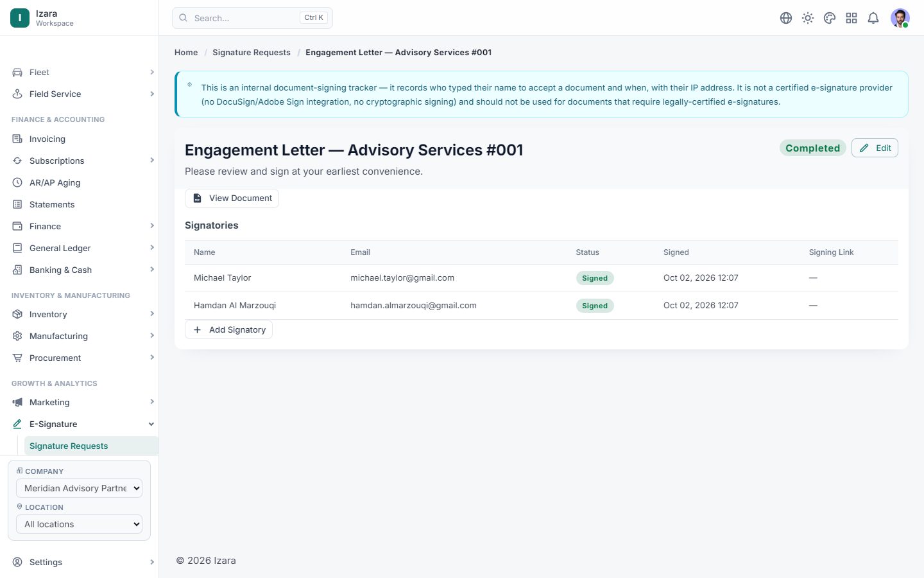924x578 pixels.
Task: Click the View Document button
Action: click(x=232, y=198)
